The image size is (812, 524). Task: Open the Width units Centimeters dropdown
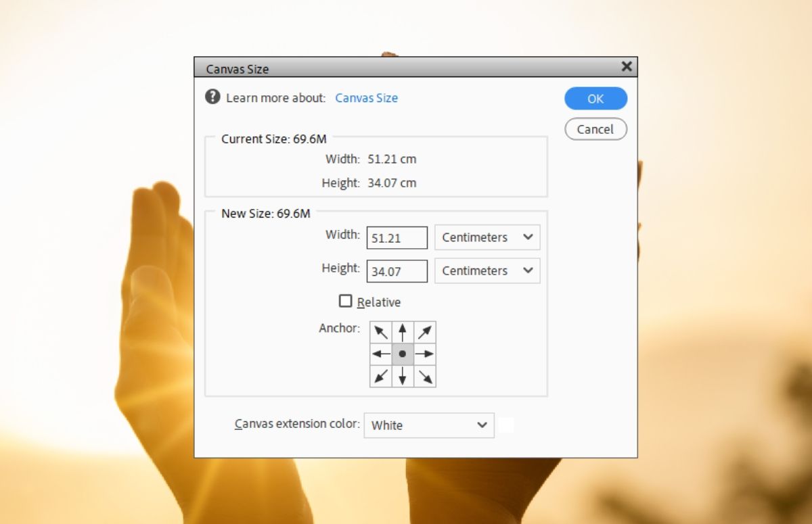[487, 237]
